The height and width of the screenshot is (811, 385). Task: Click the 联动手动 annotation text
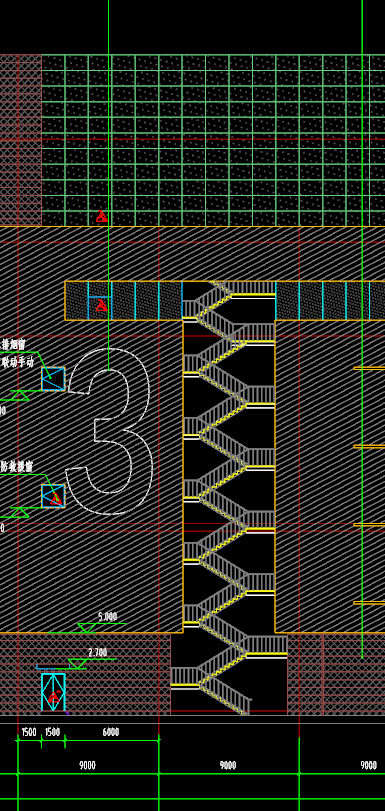point(17,362)
